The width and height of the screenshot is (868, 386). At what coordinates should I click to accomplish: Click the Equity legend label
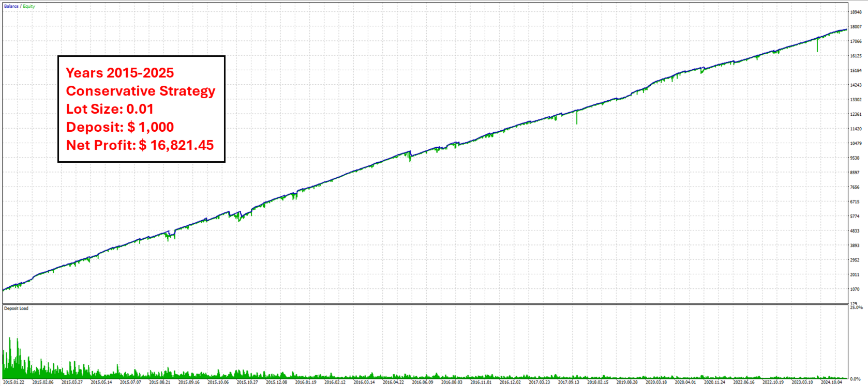pyautogui.click(x=29, y=6)
